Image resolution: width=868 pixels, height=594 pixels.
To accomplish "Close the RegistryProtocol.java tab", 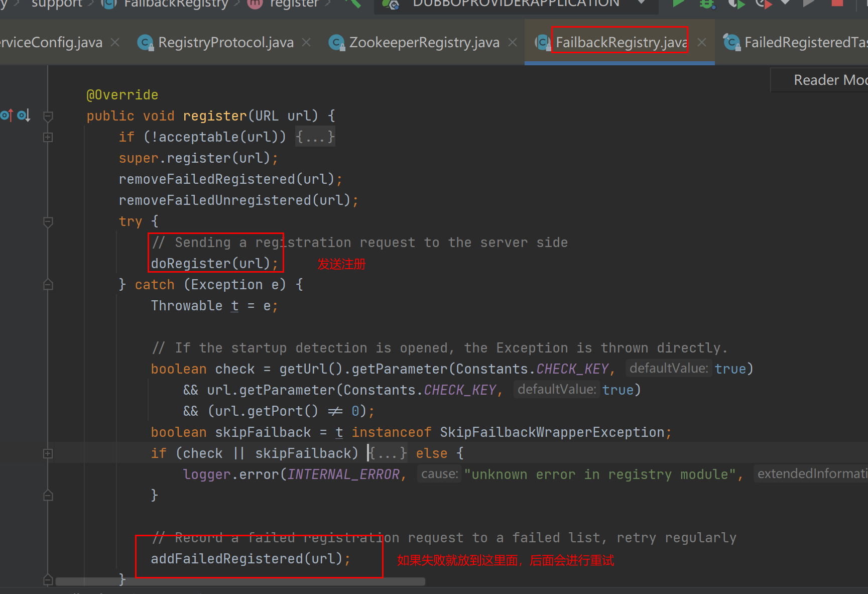I will [x=306, y=42].
